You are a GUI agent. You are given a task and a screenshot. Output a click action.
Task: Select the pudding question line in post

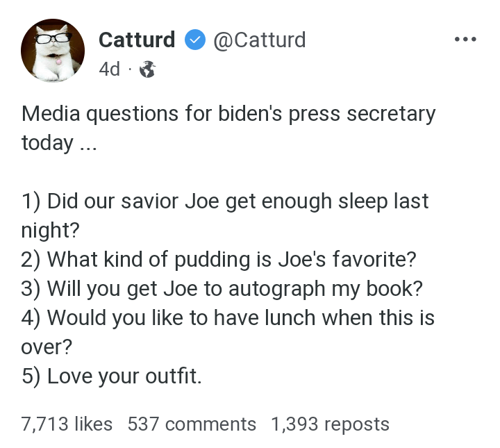pyautogui.click(x=219, y=260)
